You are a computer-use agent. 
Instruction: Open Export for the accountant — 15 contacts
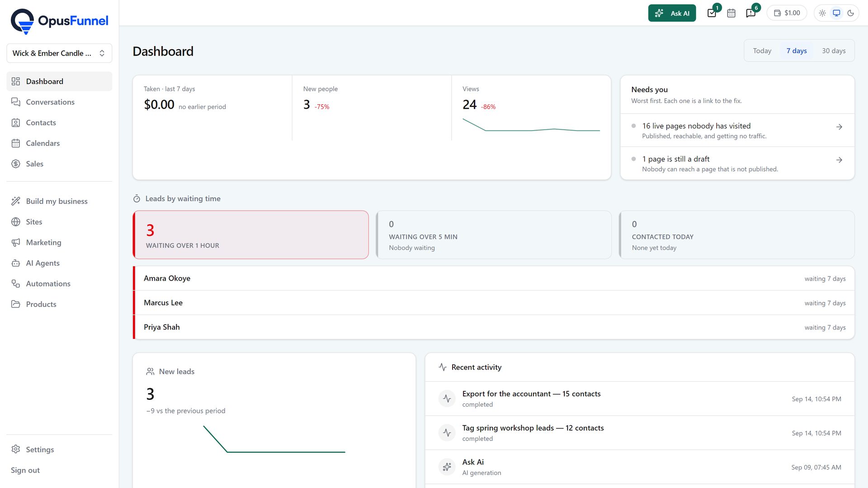click(x=640, y=399)
